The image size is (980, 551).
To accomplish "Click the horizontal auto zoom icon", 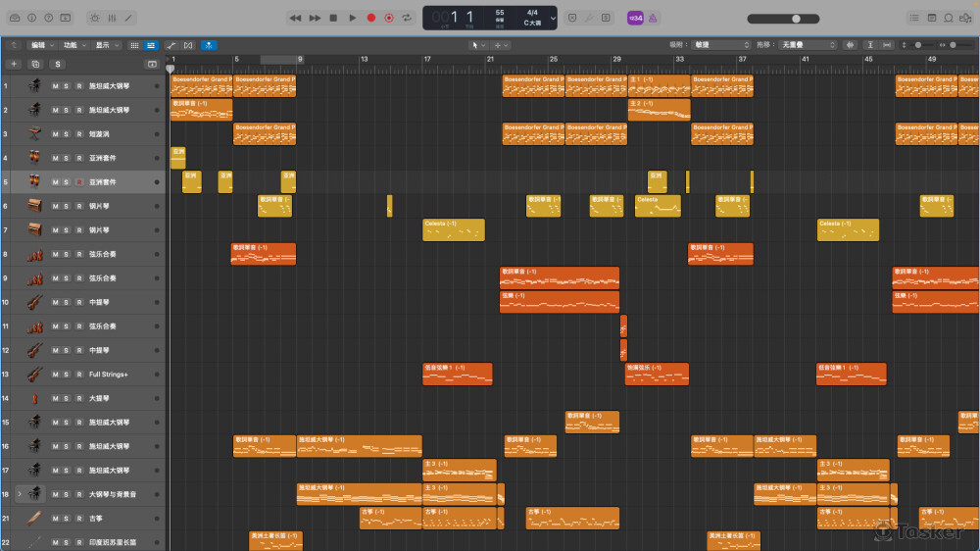I will click(x=887, y=45).
